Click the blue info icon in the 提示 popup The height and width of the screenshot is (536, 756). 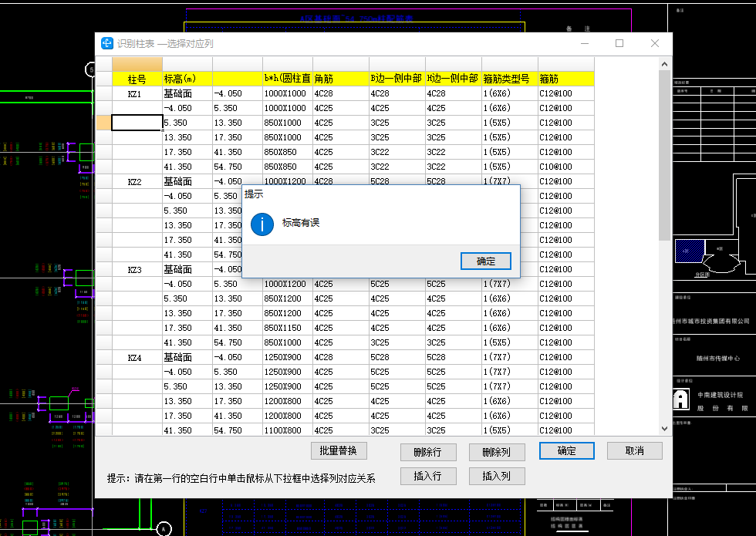262,224
